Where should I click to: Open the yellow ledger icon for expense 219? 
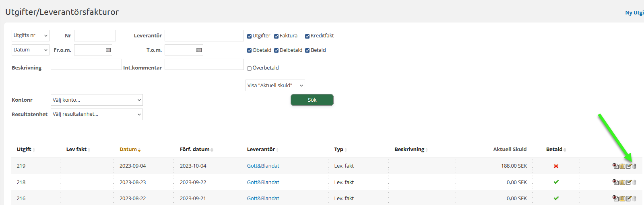(622, 166)
